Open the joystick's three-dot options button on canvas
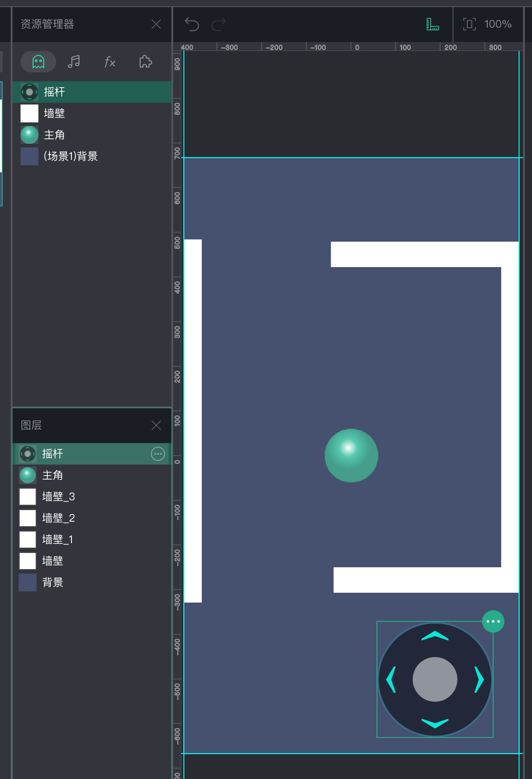Image resolution: width=532 pixels, height=779 pixels. 493,621
